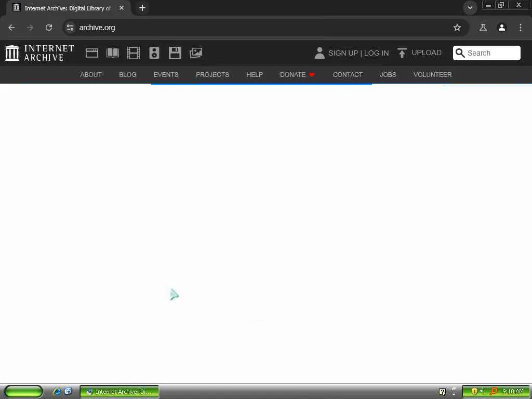Click the VOLUNTEER link
Viewport: 532px width, 399px height.
[x=432, y=75]
